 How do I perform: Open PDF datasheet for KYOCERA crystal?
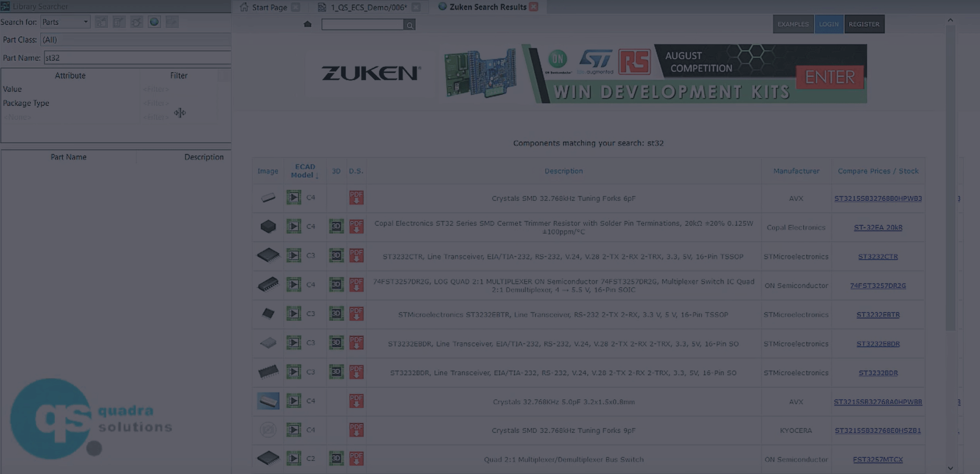pyautogui.click(x=356, y=430)
